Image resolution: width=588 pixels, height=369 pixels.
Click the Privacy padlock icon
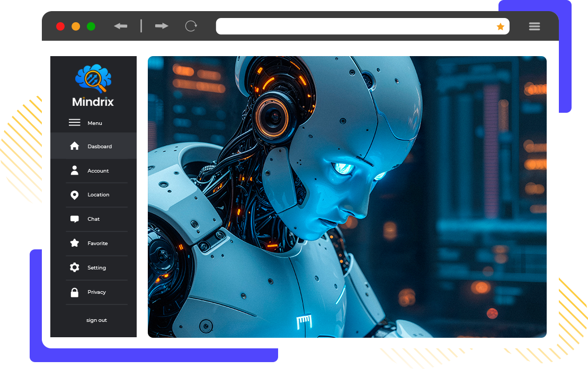tap(75, 292)
